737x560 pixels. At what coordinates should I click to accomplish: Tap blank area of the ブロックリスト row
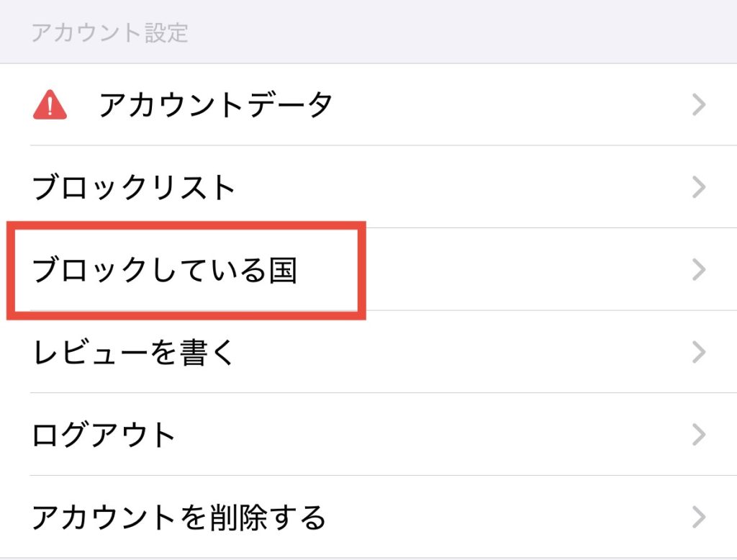point(461,188)
